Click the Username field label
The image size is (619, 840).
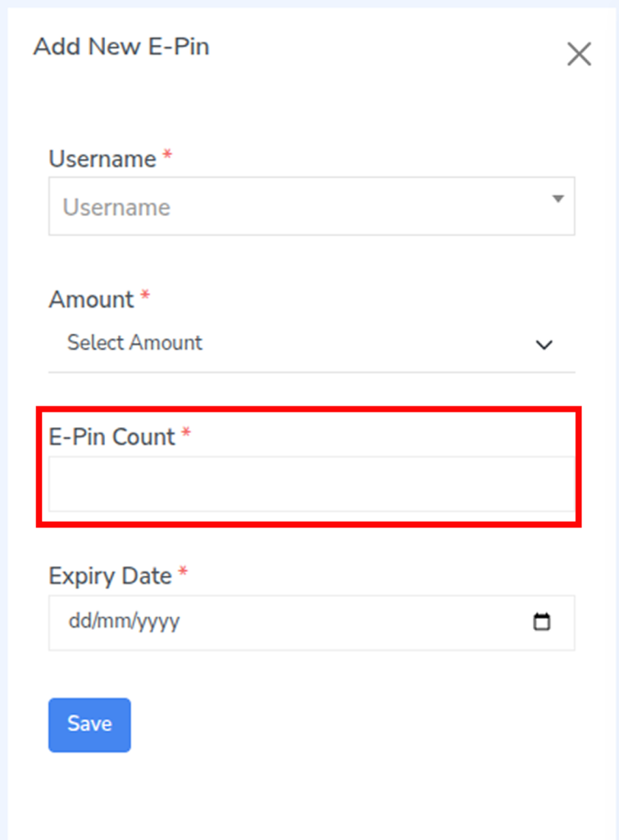102,159
